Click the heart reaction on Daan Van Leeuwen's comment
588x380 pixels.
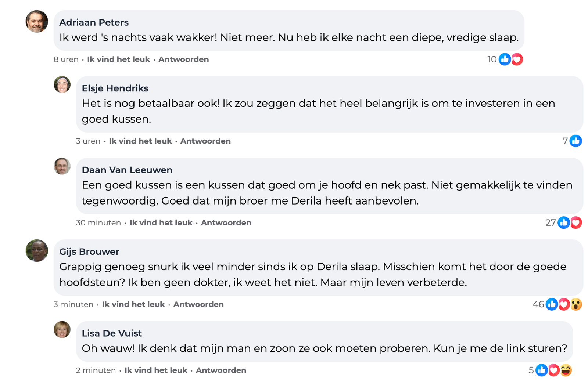click(576, 222)
